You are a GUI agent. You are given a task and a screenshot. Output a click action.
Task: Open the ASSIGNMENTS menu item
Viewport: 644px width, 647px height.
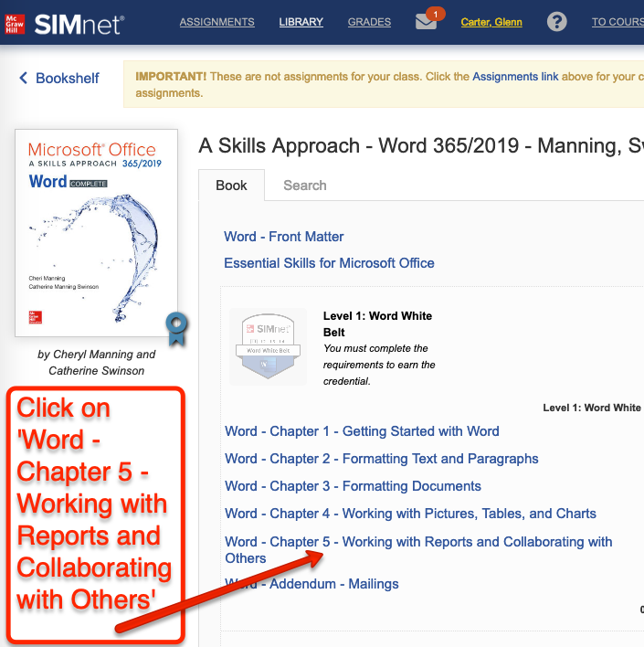click(x=217, y=22)
